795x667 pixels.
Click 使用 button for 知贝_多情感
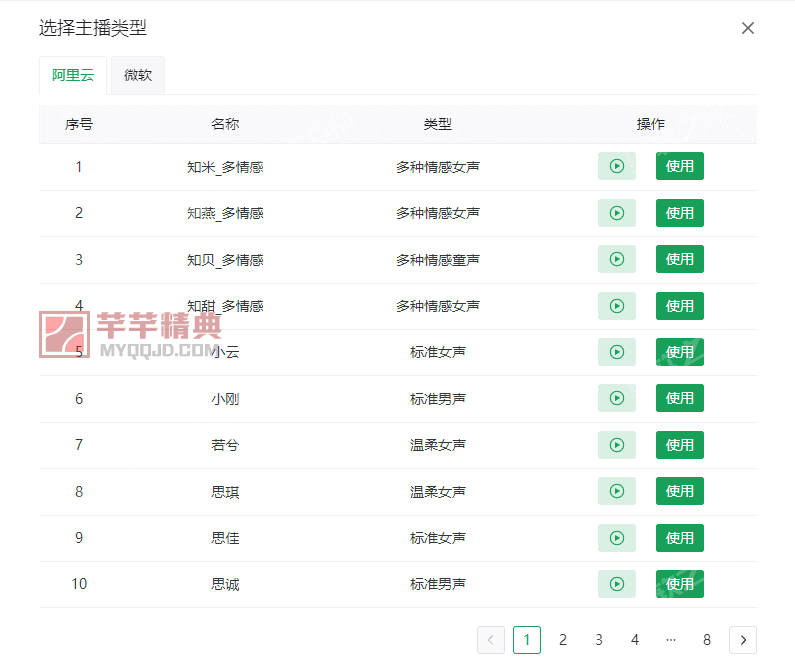point(679,259)
